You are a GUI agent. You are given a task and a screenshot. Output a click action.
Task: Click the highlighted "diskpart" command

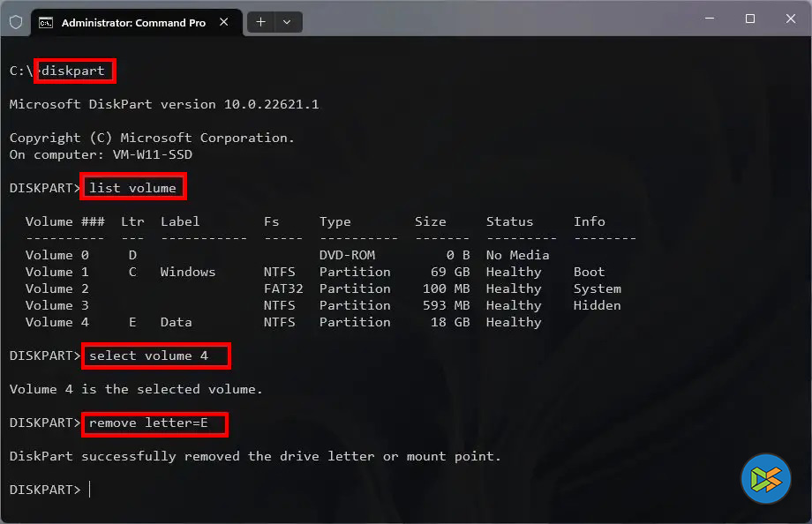[77, 71]
